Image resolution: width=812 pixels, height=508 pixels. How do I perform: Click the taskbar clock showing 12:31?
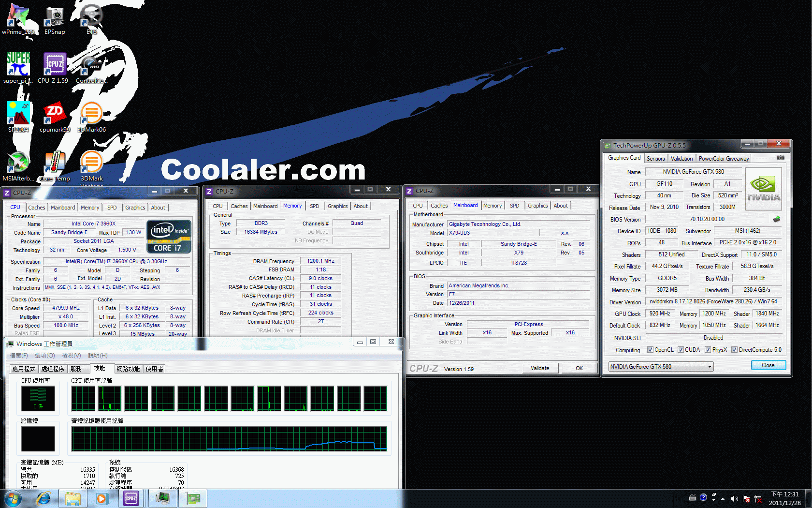(784, 498)
